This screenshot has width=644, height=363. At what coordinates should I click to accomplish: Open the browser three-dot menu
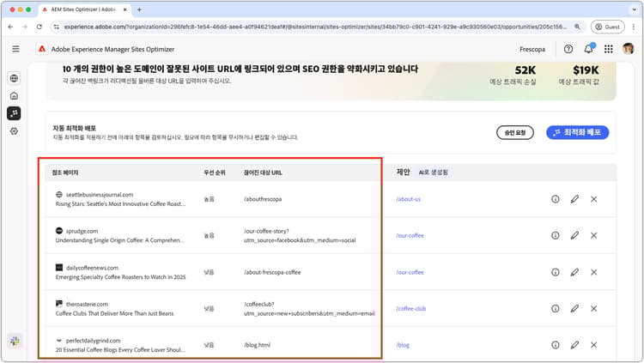pos(634,27)
